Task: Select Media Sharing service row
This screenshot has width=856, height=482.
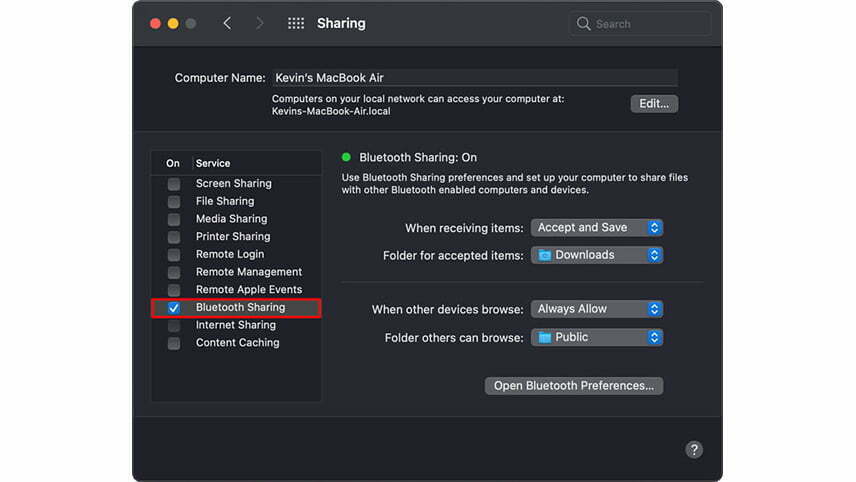Action: (x=236, y=219)
